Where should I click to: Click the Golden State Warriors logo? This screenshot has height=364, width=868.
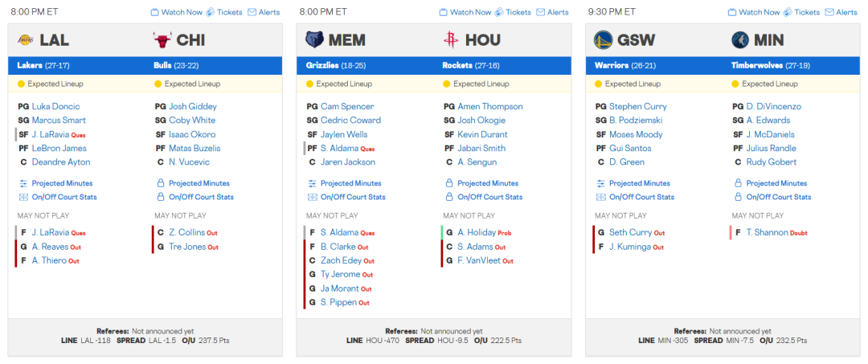tap(603, 39)
